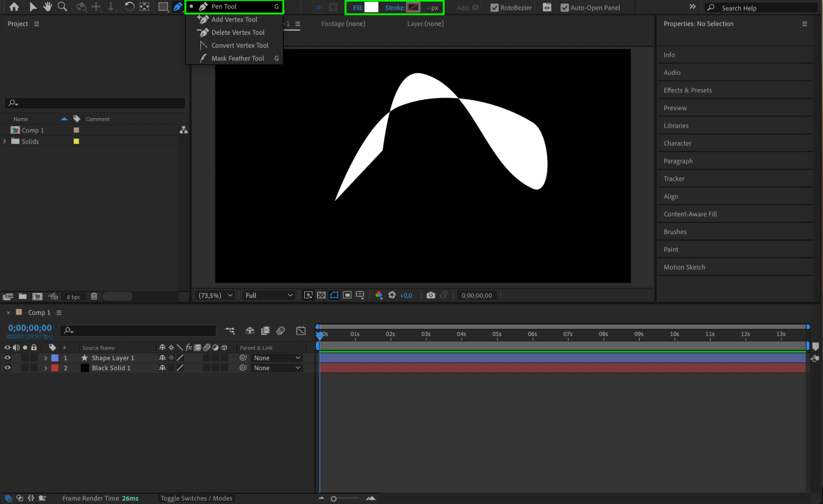Choose Convert Vertex Tool from menu
Screen dimensions: 823x504
240,45
